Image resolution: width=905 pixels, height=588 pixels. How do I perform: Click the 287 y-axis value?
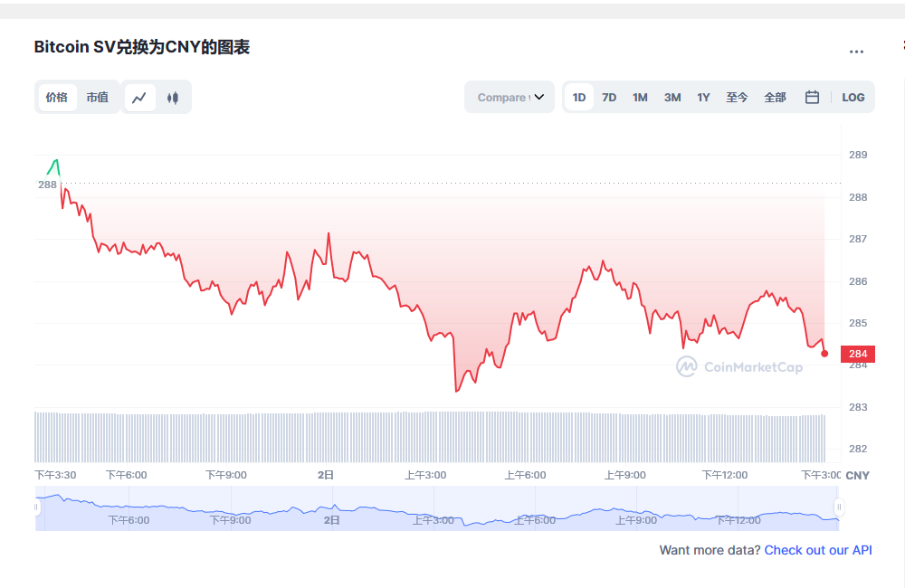[x=858, y=238]
